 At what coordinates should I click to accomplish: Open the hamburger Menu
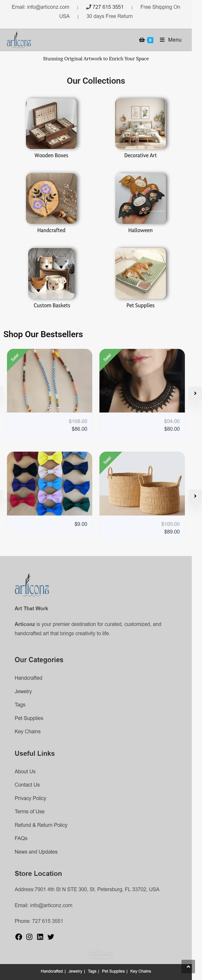[170, 40]
